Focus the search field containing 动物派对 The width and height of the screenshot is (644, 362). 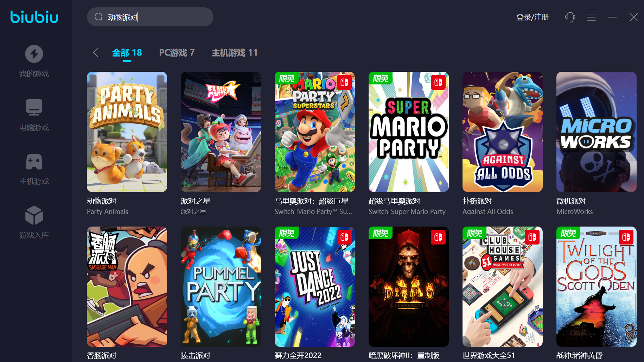(150, 17)
